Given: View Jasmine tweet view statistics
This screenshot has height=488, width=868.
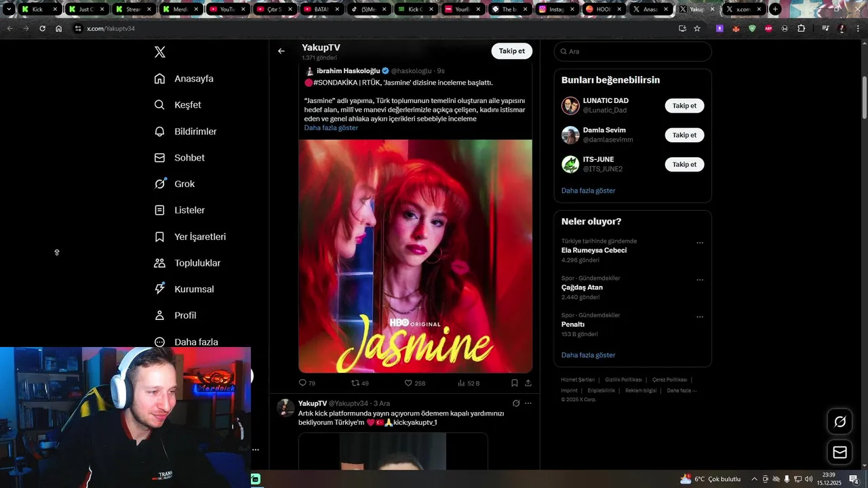Looking at the screenshot, I should [x=469, y=383].
